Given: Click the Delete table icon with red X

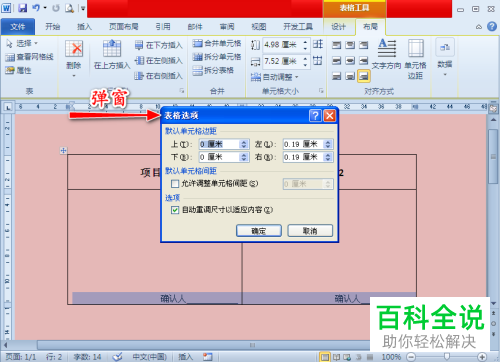Looking at the screenshot, I should point(74,49).
